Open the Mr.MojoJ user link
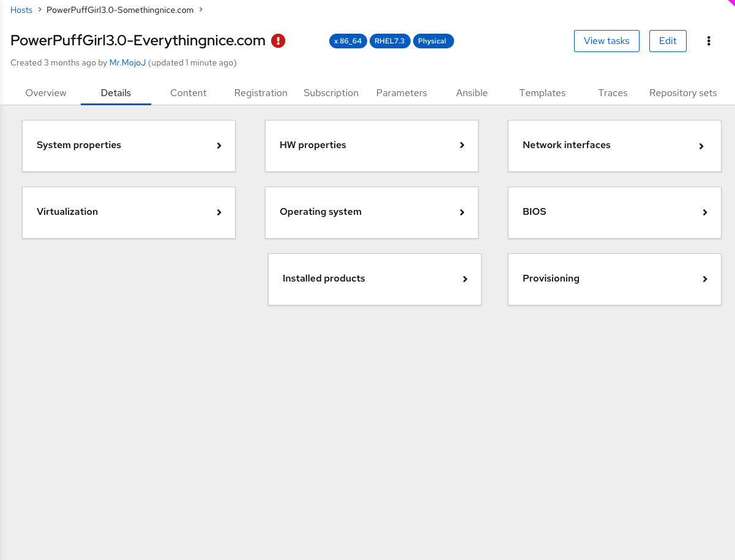Screen dimensions: 735x560 click(x=128, y=62)
